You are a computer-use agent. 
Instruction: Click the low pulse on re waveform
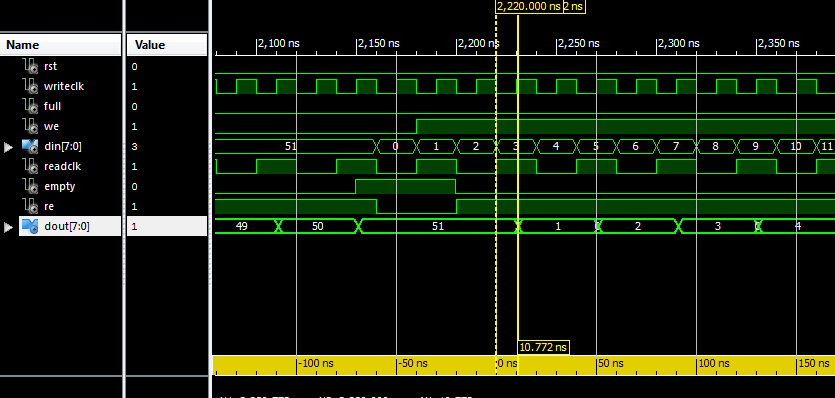coord(416,206)
